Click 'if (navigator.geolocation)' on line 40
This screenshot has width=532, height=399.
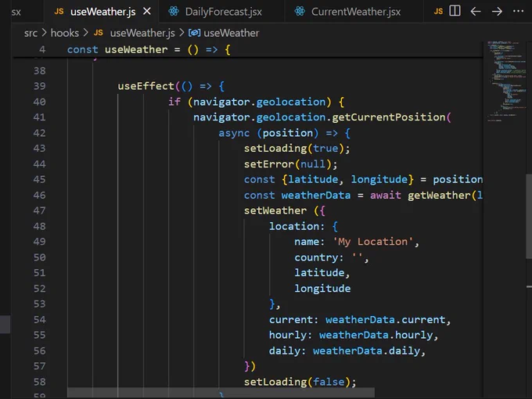pyautogui.click(x=250, y=102)
